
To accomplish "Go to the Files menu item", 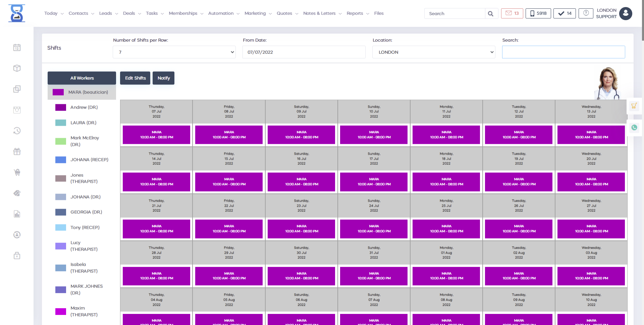I will [x=379, y=13].
